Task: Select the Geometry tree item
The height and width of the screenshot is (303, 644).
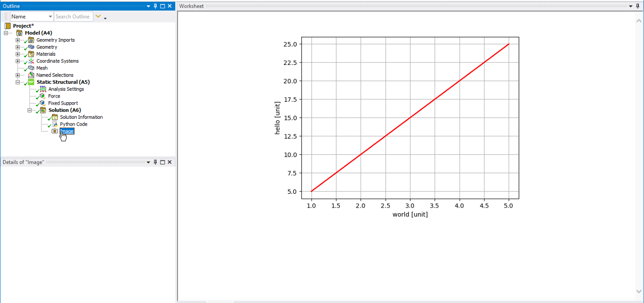Action: (47, 47)
